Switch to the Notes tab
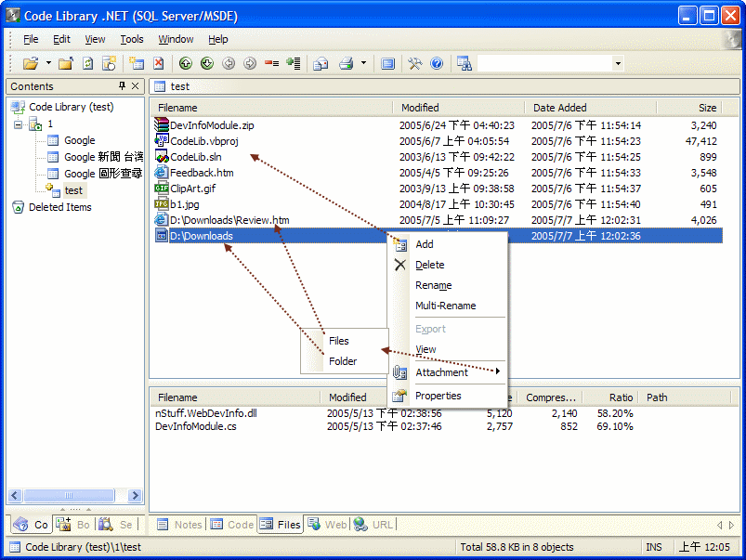The height and width of the screenshot is (560, 746). pyautogui.click(x=180, y=525)
